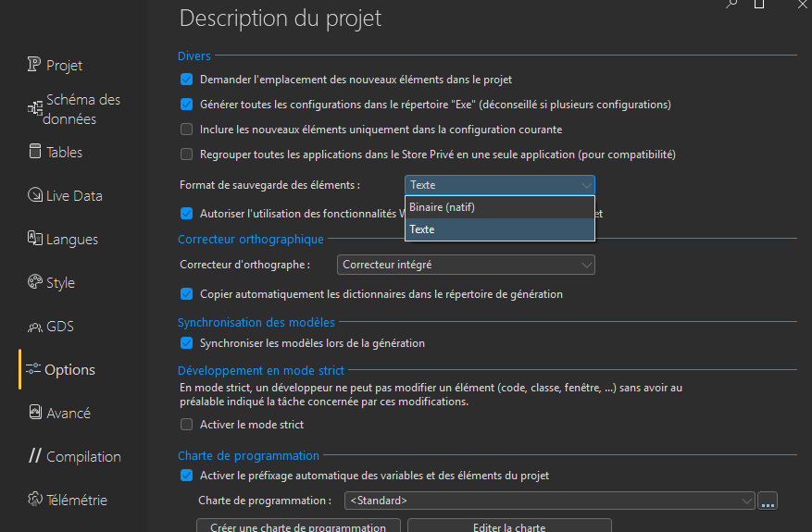Enable Activer le mode strict checkbox

[187, 425]
